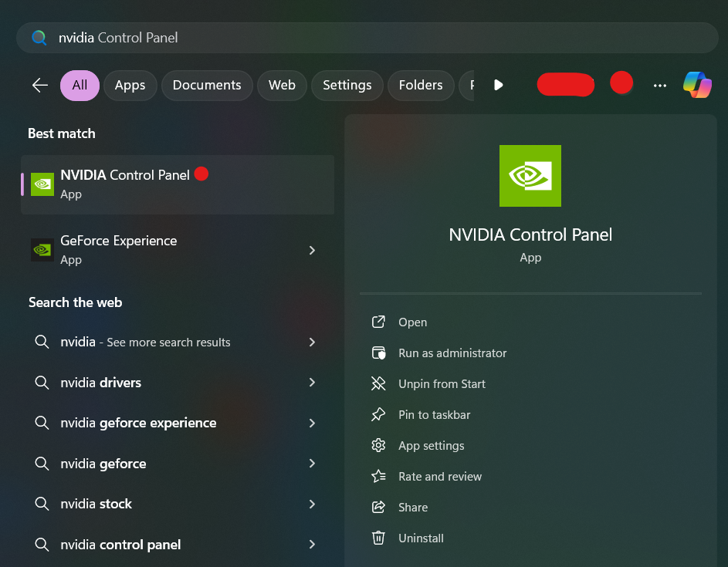Click the Pin to taskbar pin icon
Image resolution: width=728 pixels, height=567 pixels.
pos(378,414)
